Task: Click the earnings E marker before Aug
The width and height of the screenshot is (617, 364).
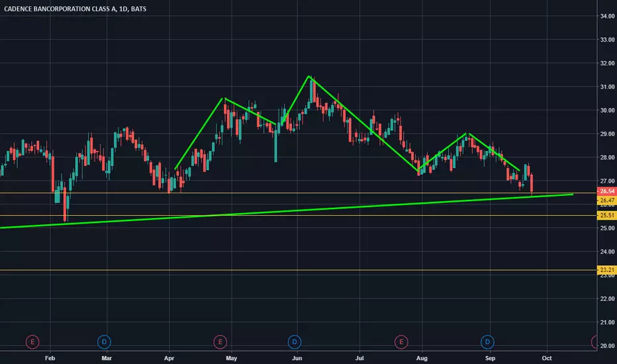Action: [401, 342]
